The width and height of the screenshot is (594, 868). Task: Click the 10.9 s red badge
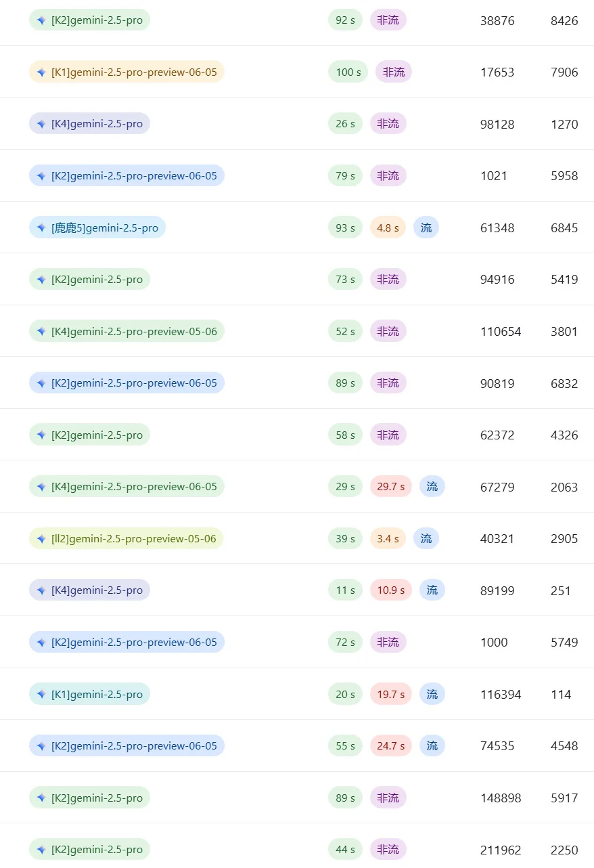390,590
